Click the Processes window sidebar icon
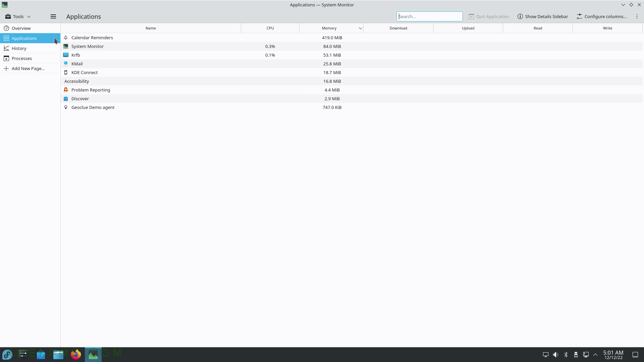Viewport: 644px width, 362px height. 6,58
